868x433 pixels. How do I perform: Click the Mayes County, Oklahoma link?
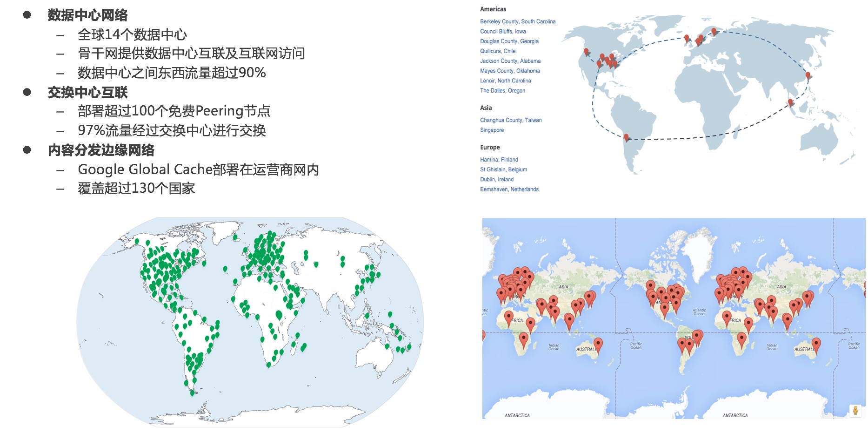tap(510, 71)
